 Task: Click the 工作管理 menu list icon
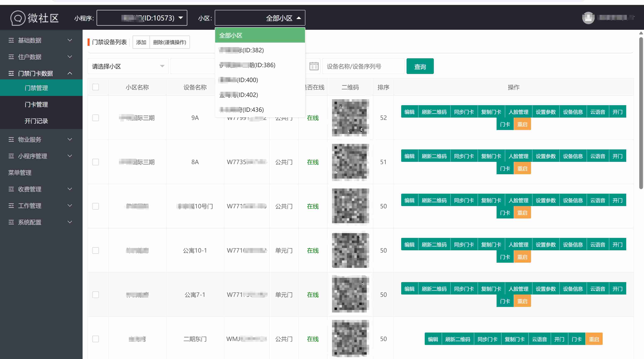[11, 205]
